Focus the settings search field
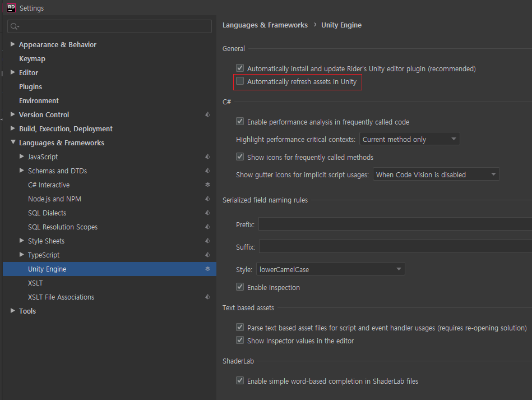The width and height of the screenshot is (532, 400). [x=109, y=26]
